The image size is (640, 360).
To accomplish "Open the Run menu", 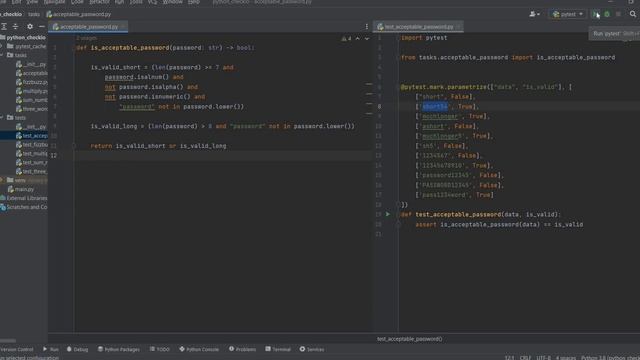I will click(x=119, y=2).
